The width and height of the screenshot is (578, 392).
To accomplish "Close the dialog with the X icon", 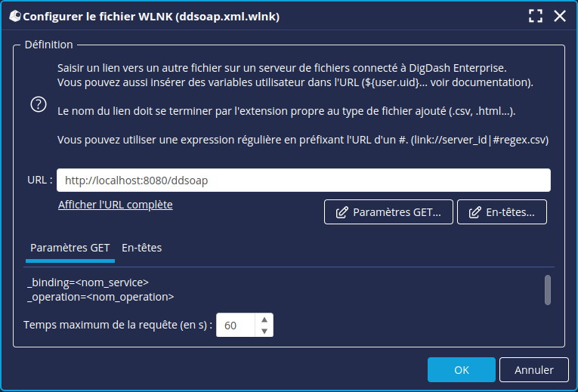I will (560, 16).
